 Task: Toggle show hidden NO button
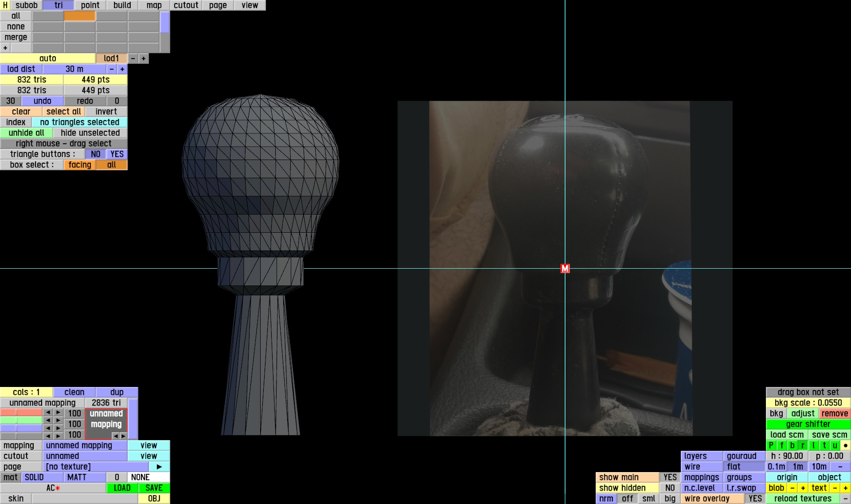tap(670, 488)
